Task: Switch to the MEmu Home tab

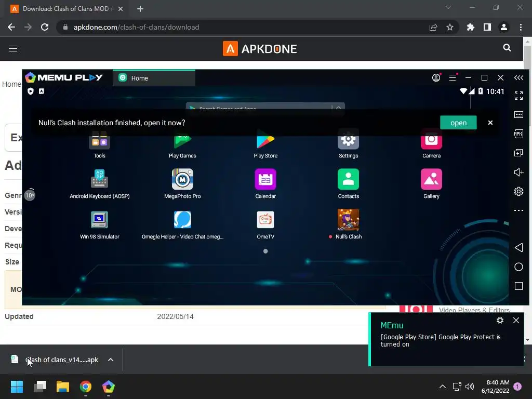Action: coord(154,78)
